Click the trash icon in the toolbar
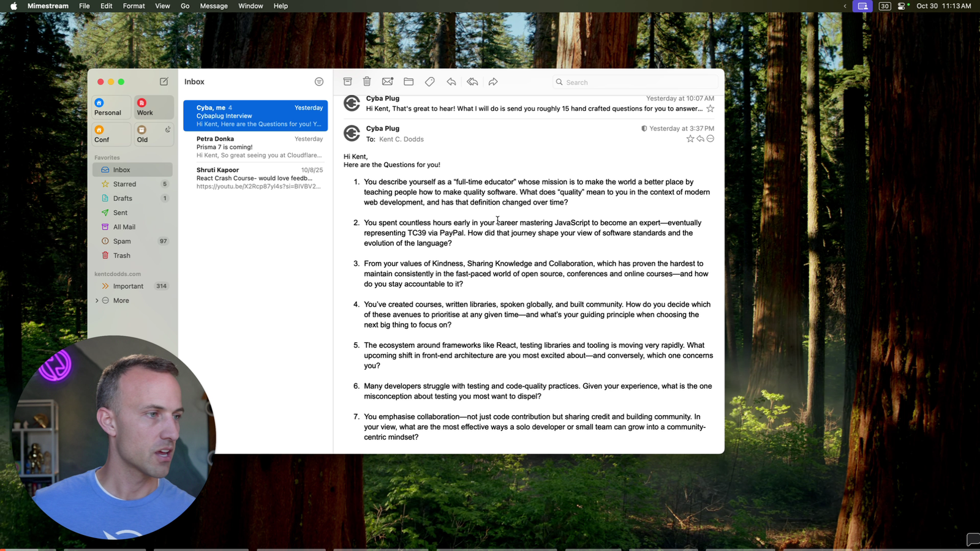The width and height of the screenshot is (980, 551). pyautogui.click(x=367, y=81)
